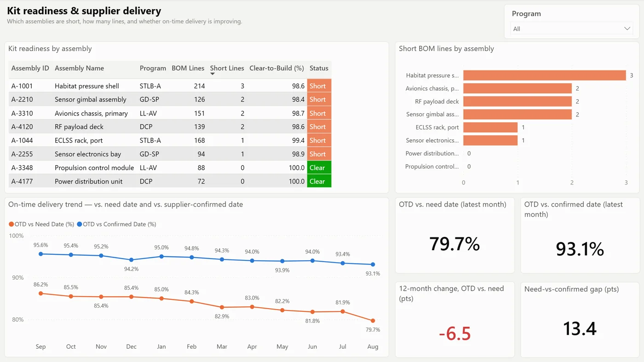Select the OTD vs Confirmed Date legend marker
The image size is (644, 362).
click(x=80, y=224)
